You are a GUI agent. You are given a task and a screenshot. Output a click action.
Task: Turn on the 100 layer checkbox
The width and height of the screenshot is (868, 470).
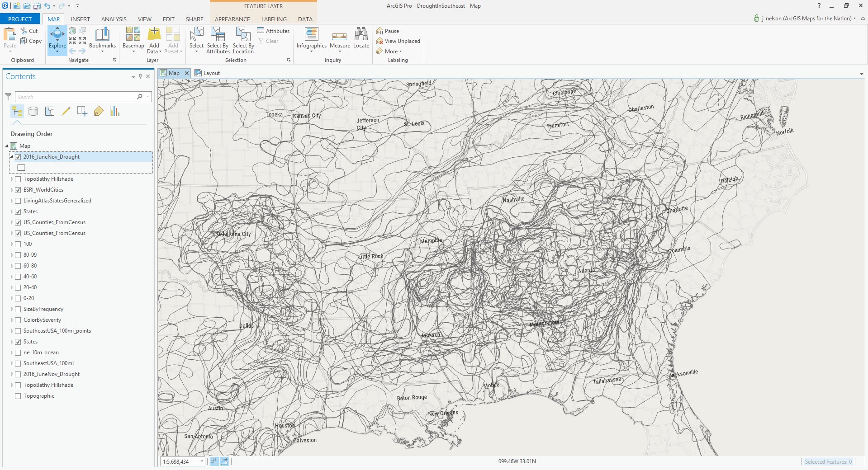[x=18, y=244]
